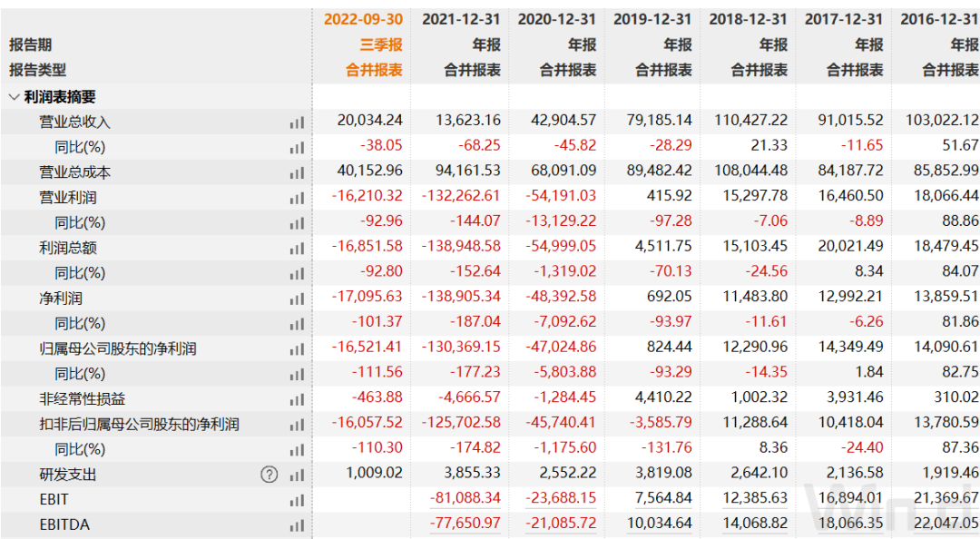The height and width of the screenshot is (539, 980).
Task: Click orange 合并报表 under 2022-09-30
Action: click(375, 70)
